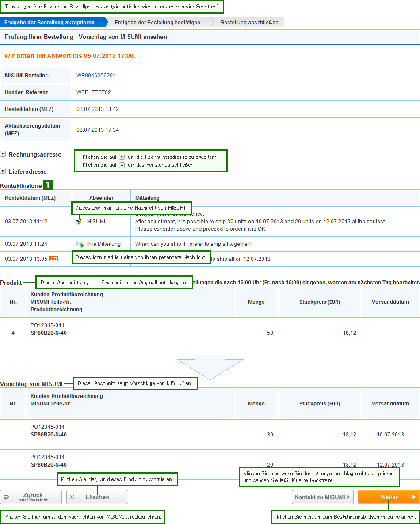420x524 pixels.
Task: Click the contact date '03.07.2013 11:24'
Action: (x=26, y=244)
